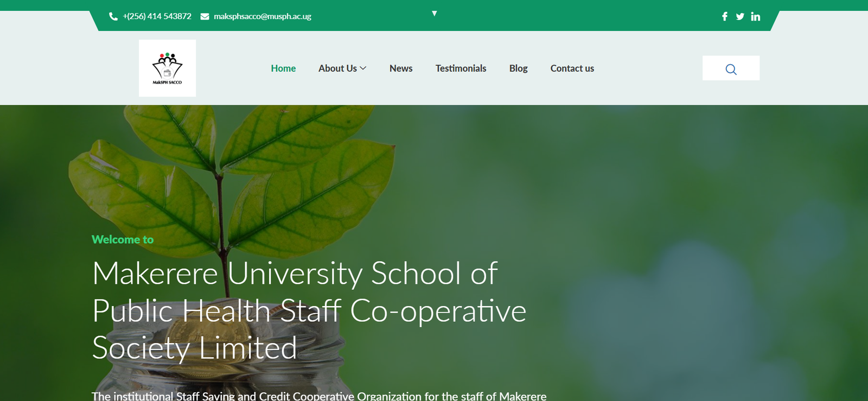868x401 pixels.
Task: Click the small down triangle in top bar
Action: (x=434, y=13)
